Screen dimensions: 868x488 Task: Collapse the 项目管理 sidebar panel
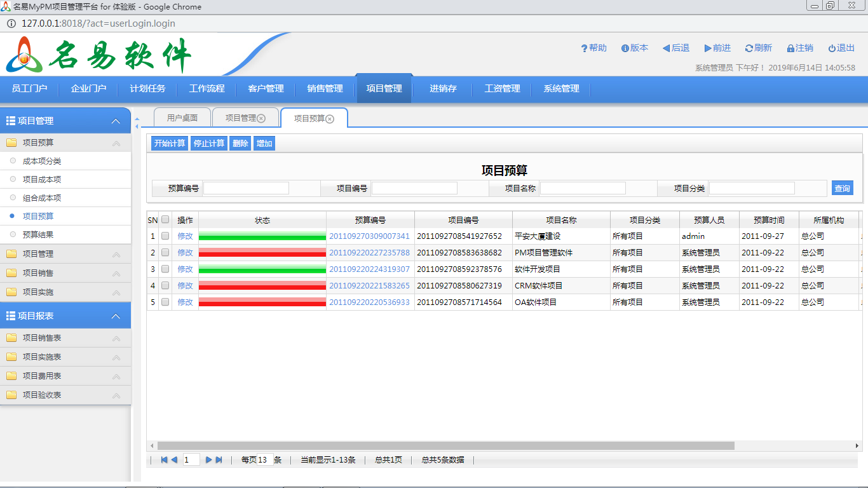(x=116, y=121)
